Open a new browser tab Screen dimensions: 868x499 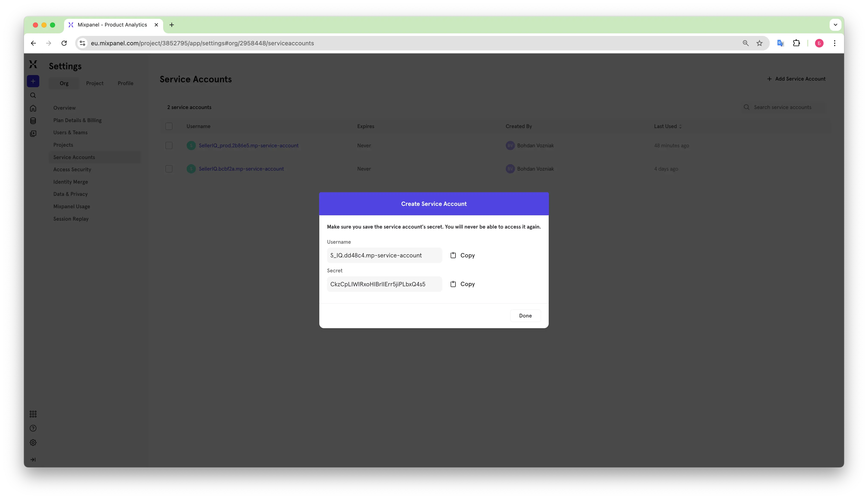click(x=172, y=25)
